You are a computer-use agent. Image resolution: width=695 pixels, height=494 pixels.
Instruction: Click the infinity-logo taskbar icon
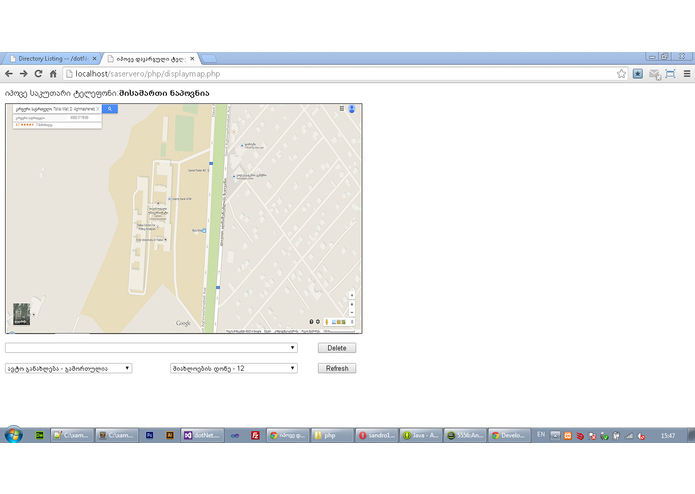(x=235, y=436)
